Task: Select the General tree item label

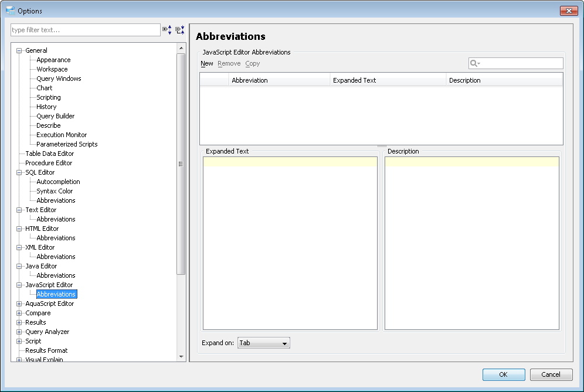Action: [36, 50]
